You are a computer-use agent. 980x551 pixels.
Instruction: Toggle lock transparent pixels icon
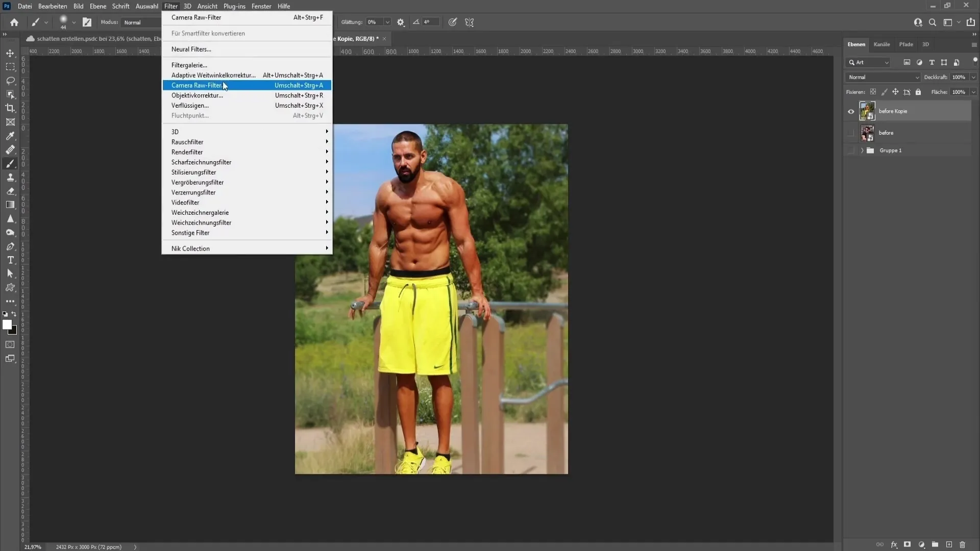coord(873,92)
